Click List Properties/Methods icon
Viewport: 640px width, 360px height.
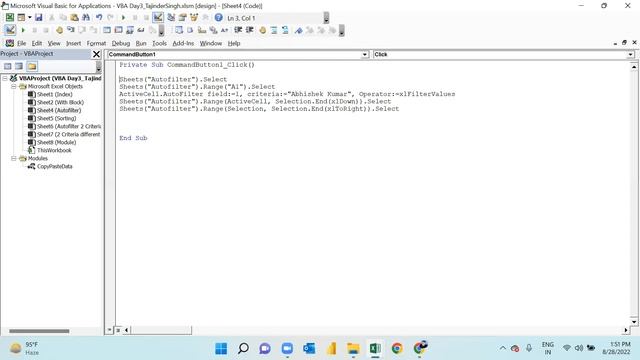click(179, 30)
